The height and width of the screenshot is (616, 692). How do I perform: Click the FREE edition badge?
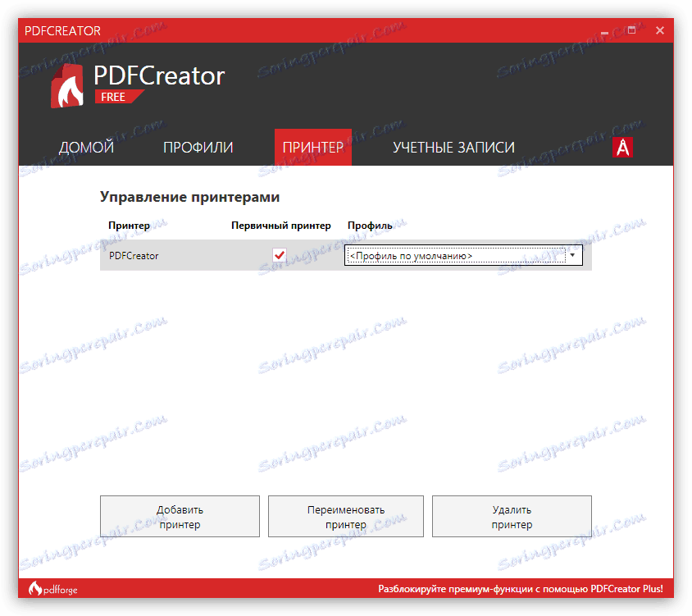click(119, 97)
